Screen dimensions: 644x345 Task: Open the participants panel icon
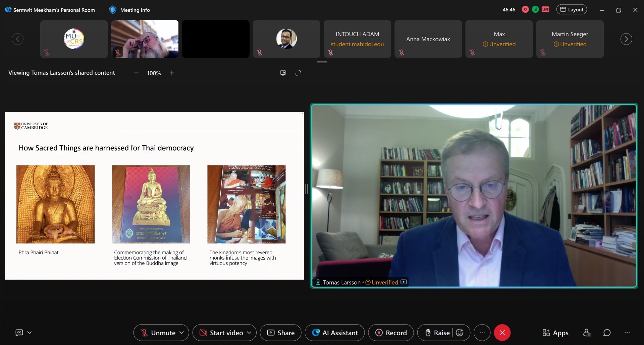click(587, 333)
